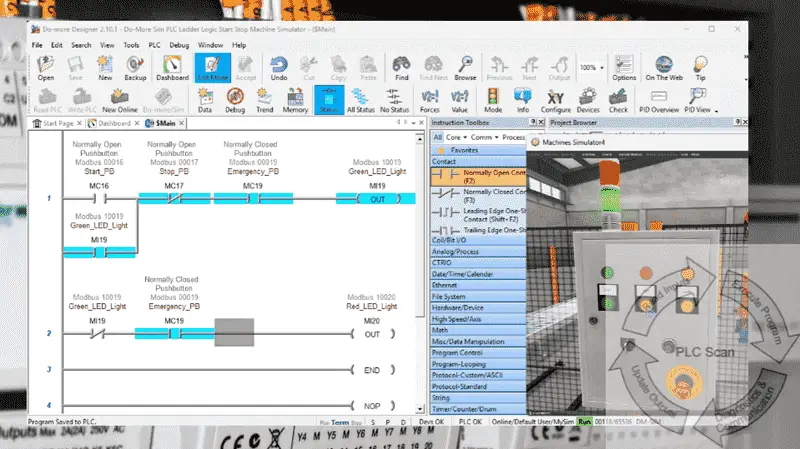Open the PID View icon
Viewport: 800px width, 449px height.
click(x=697, y=100)
